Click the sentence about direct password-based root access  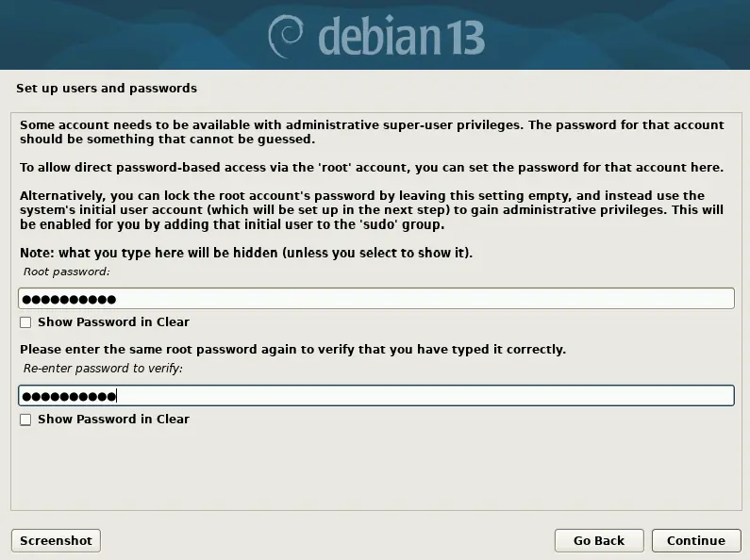coord(372,168)
